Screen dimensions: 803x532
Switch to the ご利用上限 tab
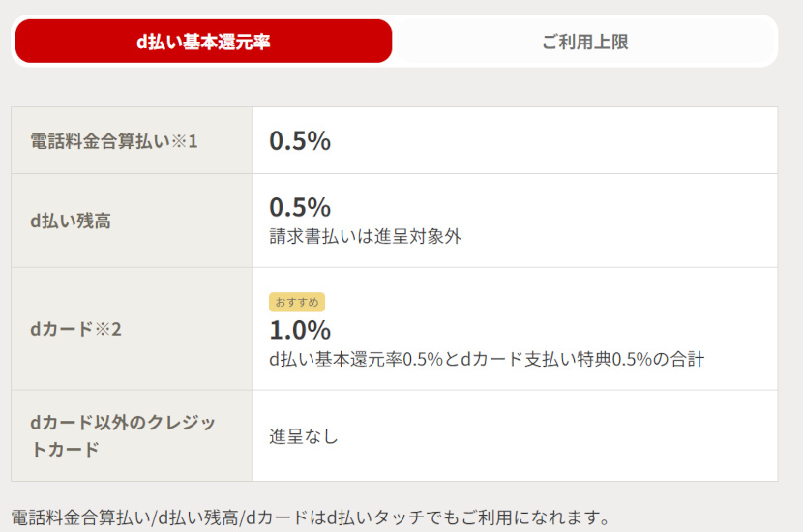(x=585, y=42)
